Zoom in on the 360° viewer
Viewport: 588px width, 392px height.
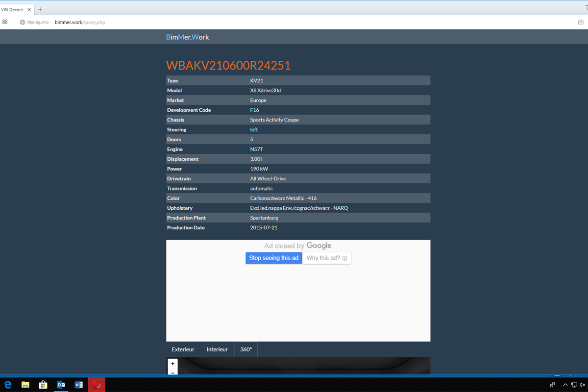[172, 364]
